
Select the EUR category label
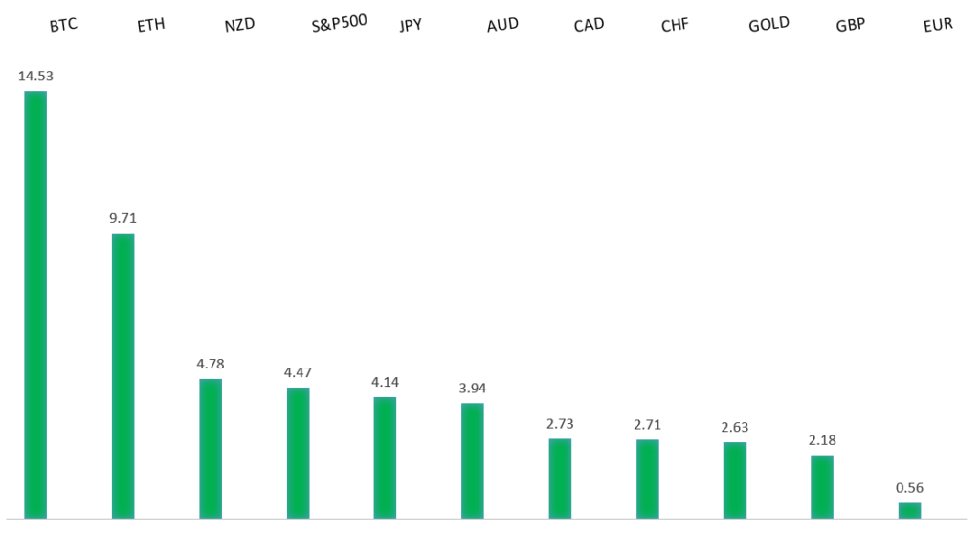pos(938,26)
